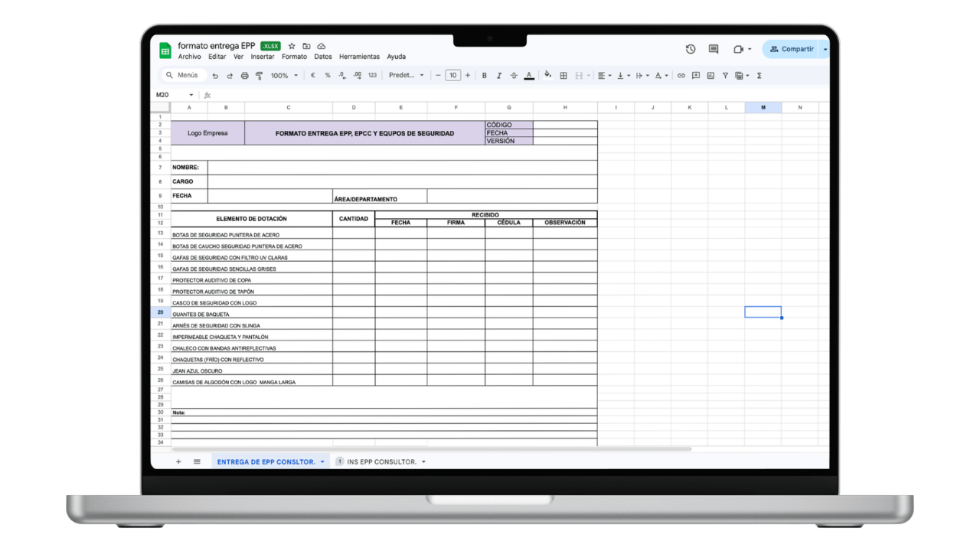Click the insert chart icon
The image size is (980, 551).
(x=710, y=76)
